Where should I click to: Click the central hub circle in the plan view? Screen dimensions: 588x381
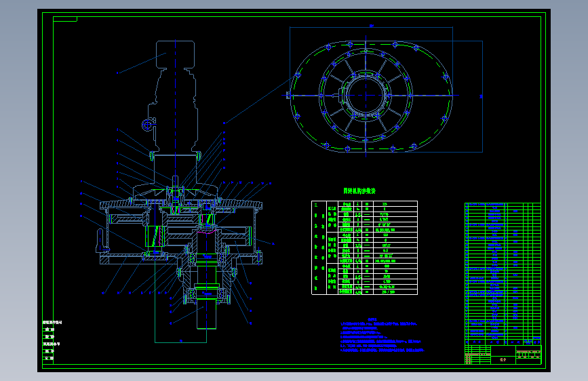click(366, 95)
